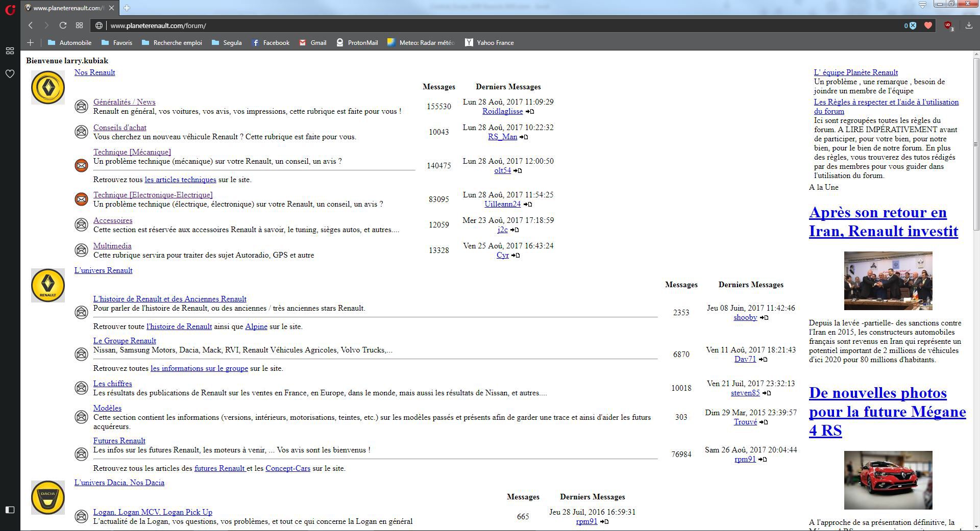Open the Mégane 4 RS photos headline
The image size is (980, 531).
(x=887, y=411)
